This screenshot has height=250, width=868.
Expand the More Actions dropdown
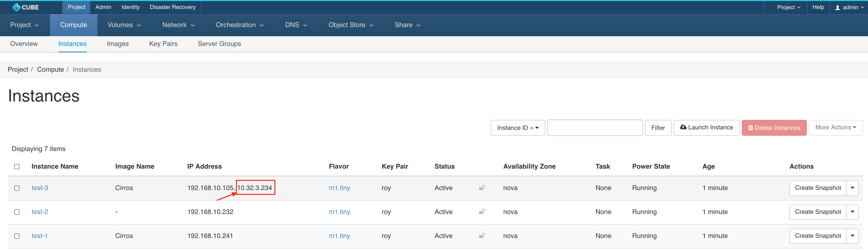point(836,127)
